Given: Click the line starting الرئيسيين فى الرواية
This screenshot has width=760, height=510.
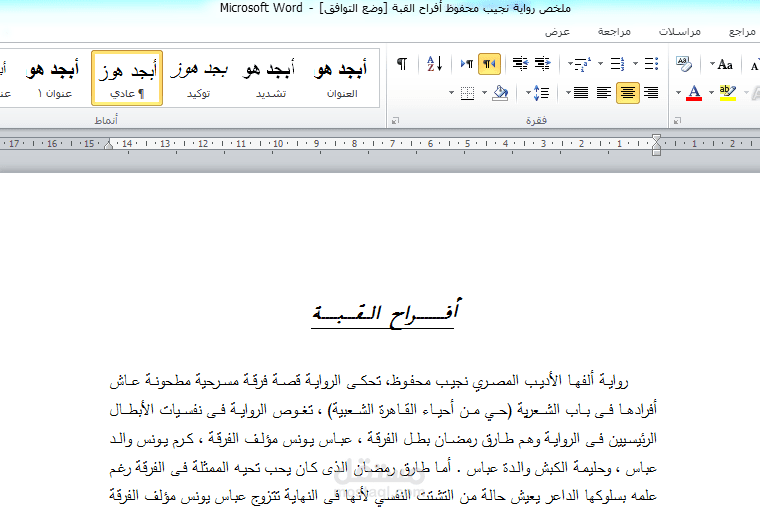Looking at the screenshot, I should [x=383, y=439].
